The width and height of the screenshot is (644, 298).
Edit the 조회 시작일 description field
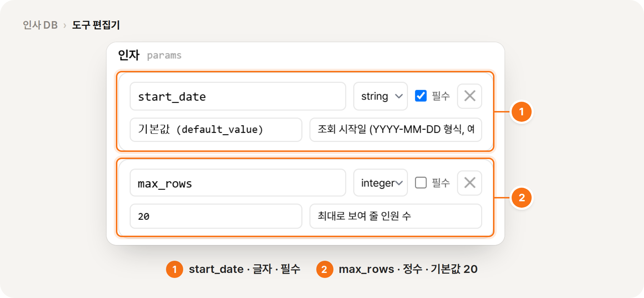tap(396, 130)
